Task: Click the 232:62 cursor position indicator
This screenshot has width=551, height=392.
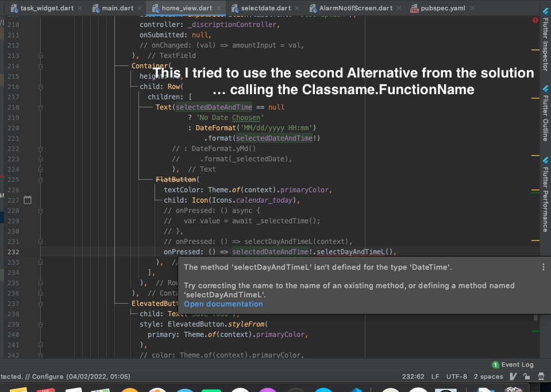Action: pos(413,377)
